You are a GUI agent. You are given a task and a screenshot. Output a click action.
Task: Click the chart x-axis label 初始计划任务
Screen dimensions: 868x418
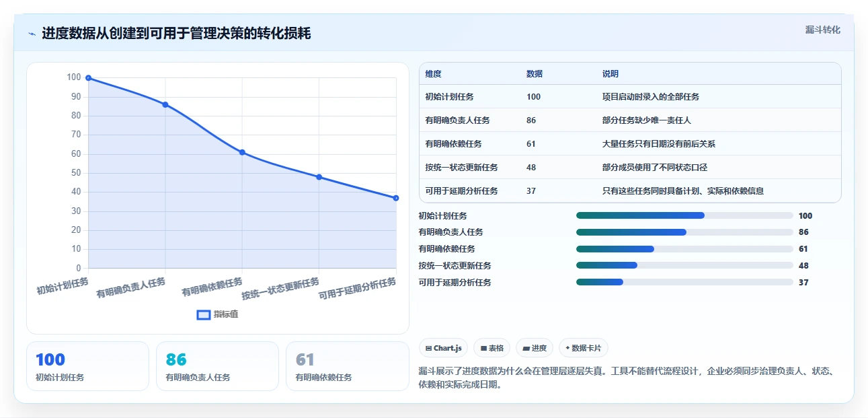pyautogui.click(x=63, y=286)
